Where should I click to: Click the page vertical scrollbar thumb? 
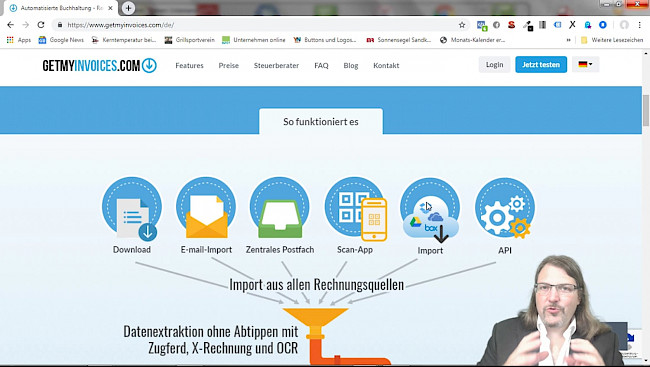pyautogui.click(x=646, y=110)
